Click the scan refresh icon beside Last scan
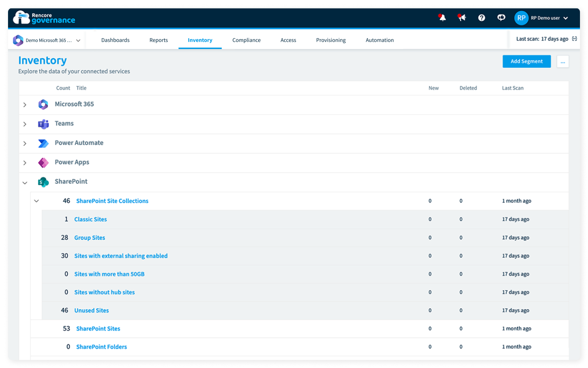 [x=574, y=39]
